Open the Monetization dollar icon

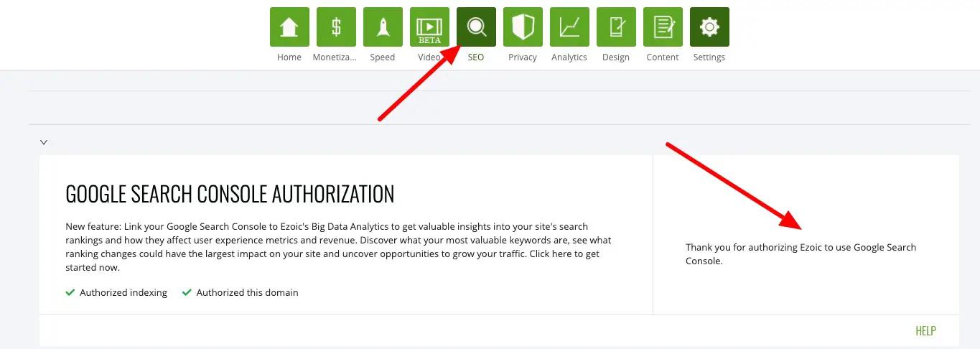[336, 27]
